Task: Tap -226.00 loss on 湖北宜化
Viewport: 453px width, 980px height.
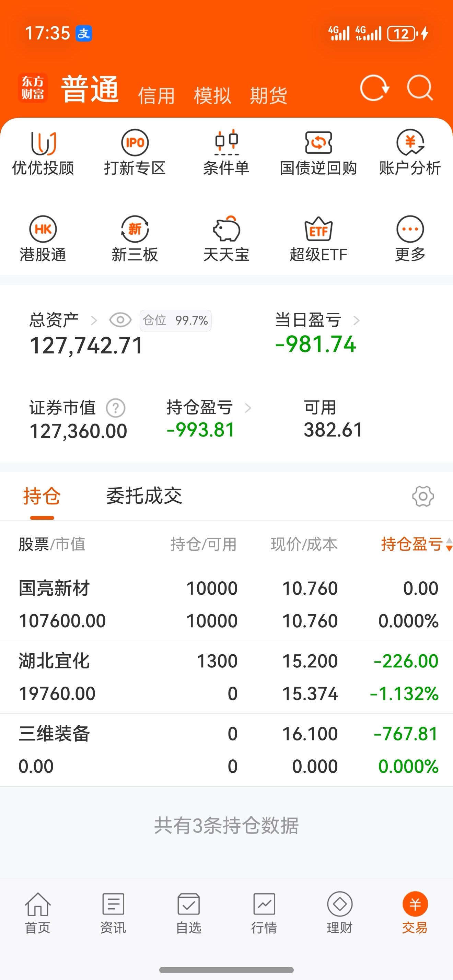Action: [x=406, y=661]
